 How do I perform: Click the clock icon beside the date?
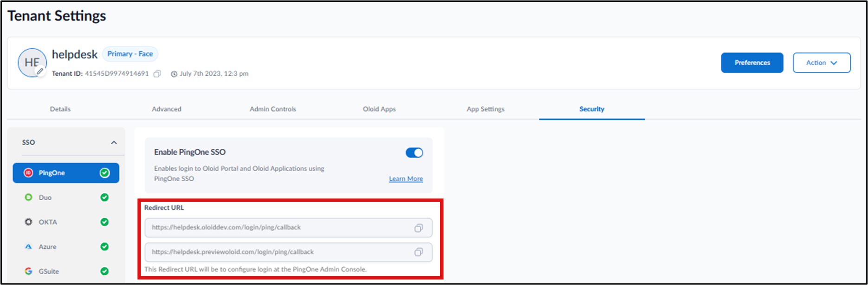174,74
